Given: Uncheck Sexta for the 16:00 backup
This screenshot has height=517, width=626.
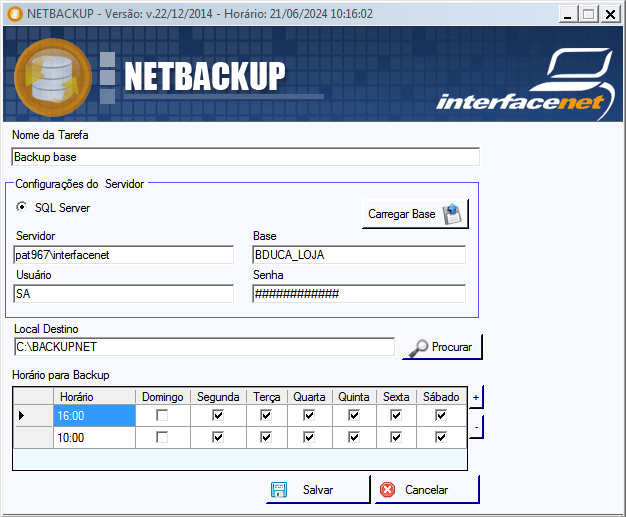Looking at the screenshot, I should click(x=396, y=415).
